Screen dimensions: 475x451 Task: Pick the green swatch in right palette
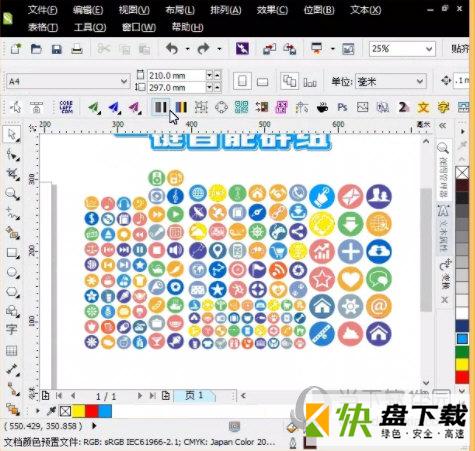[462, 352]
